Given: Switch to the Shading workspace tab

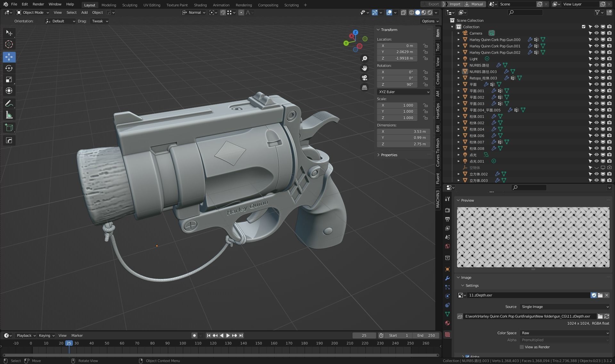Looking at the screenshot, I should 200,5.
